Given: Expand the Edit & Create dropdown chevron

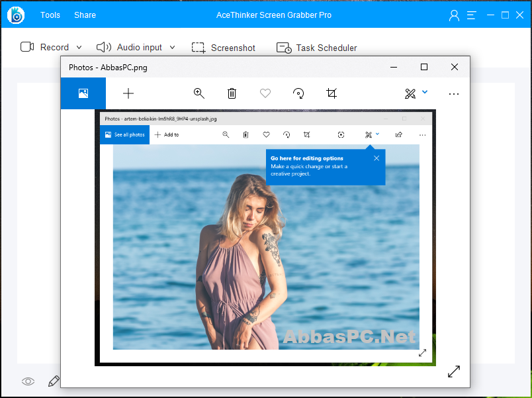Looking at the screenshot, I should [x=425, y=91].
